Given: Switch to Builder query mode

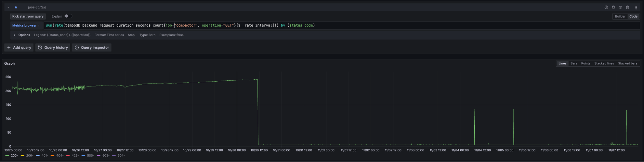Looking at the screenshot, I should (620, 16).
